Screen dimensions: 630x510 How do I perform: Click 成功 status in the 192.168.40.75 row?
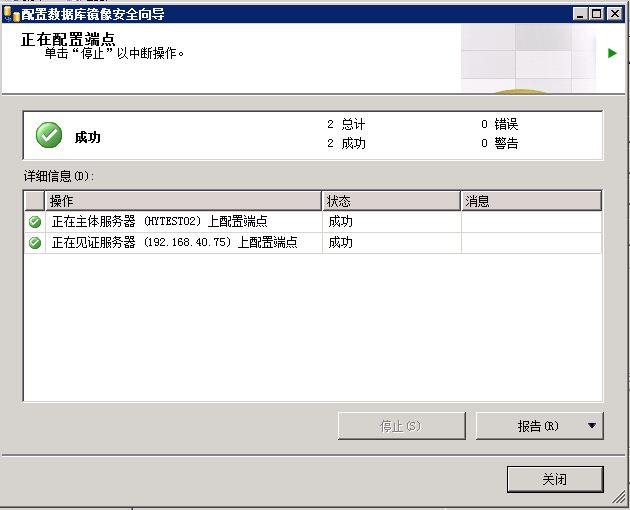[x=340, y=242]
